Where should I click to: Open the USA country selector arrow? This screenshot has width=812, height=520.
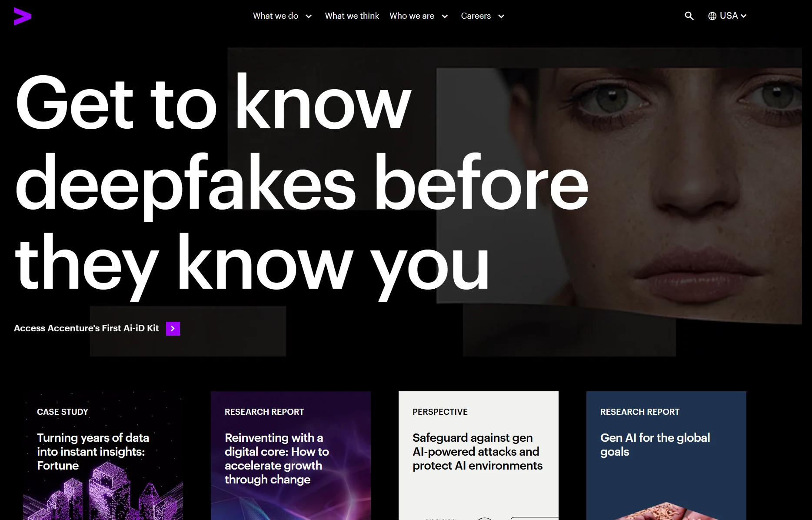click(x=744, y=16)
